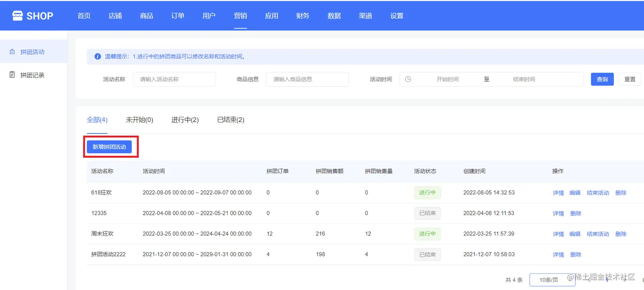Click 编辑 for 周末狂欢
Image resolution: width=644 pixels, height=290 pixels.
click(x=575, y=234)
